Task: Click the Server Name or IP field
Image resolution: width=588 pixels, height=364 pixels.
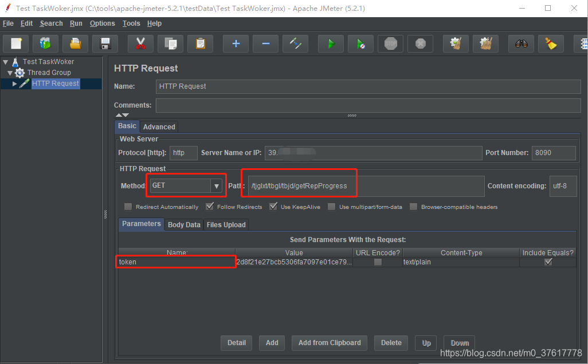Action: [374, 153]
